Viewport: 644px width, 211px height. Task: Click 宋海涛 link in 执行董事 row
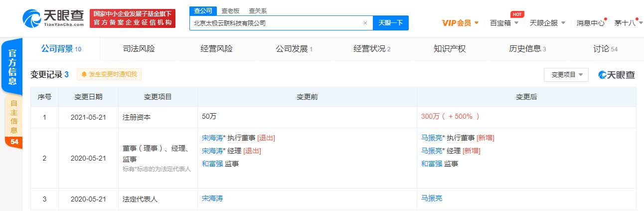click(212, 138)
